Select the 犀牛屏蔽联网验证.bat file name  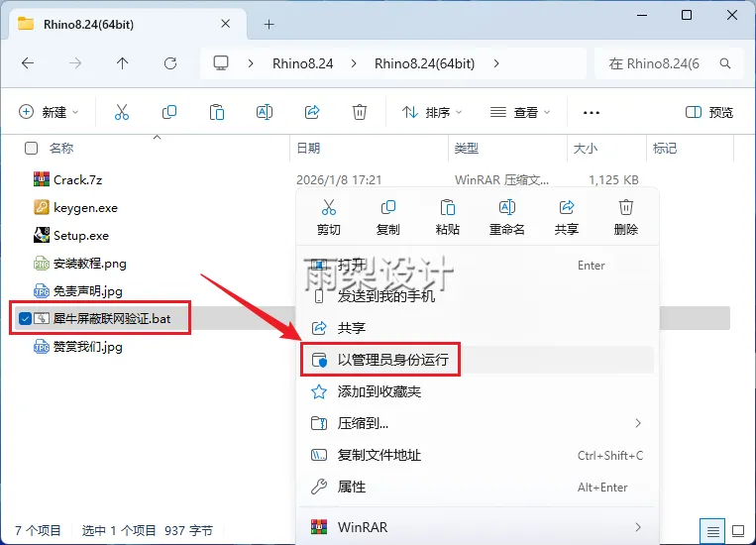click(112, 319)
